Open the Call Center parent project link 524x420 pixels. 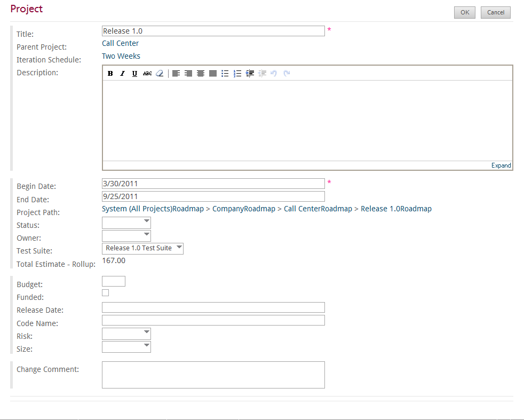(120, 43)
